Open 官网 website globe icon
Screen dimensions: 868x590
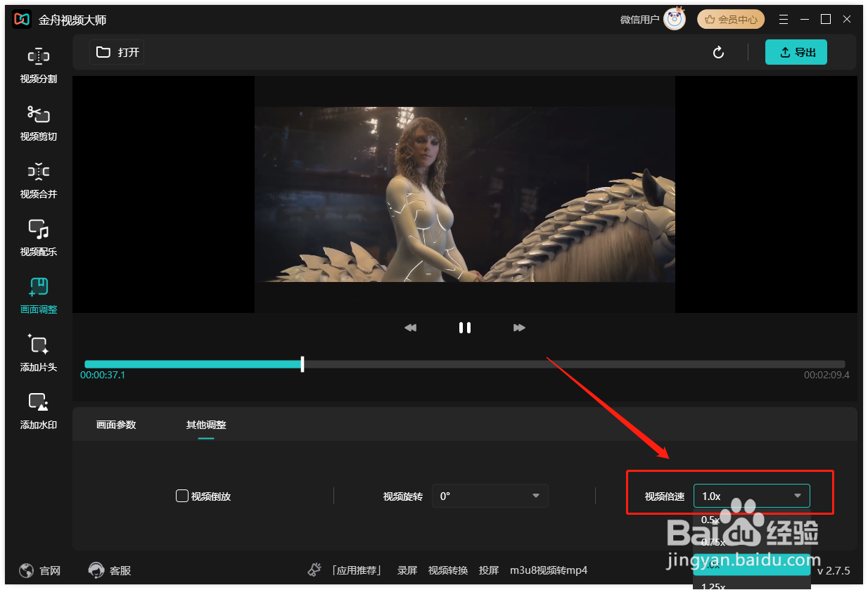[27, 570]
